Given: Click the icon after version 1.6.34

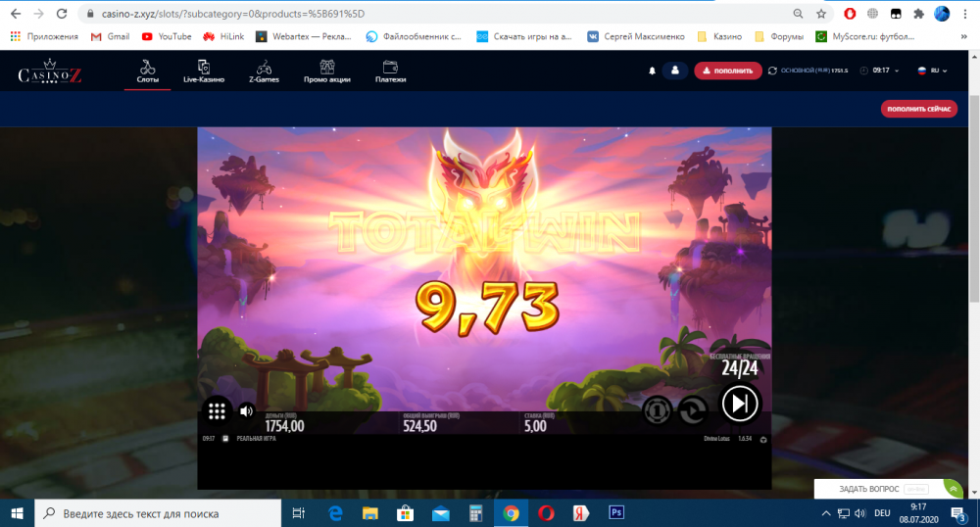Looking at the screenshot, I should (763, 440).
